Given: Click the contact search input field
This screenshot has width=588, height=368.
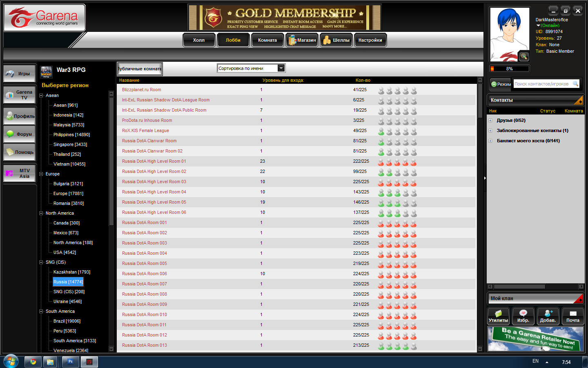Looking at the screenshot, I should [542, 84].
